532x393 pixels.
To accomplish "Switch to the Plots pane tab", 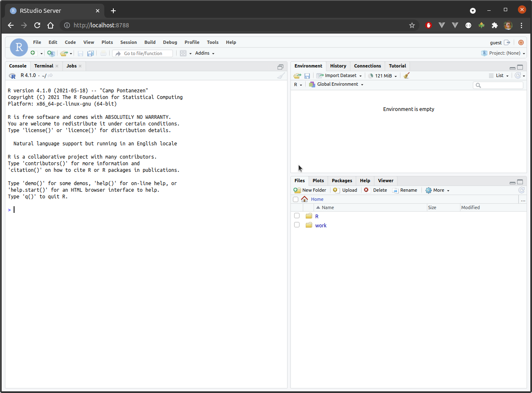I will point(318,181).
